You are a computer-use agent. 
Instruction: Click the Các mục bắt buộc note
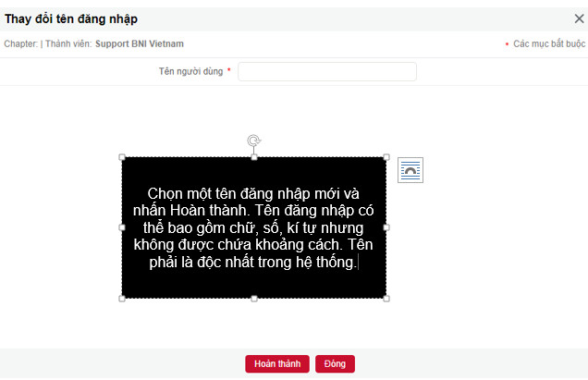(x=549, y=43)
